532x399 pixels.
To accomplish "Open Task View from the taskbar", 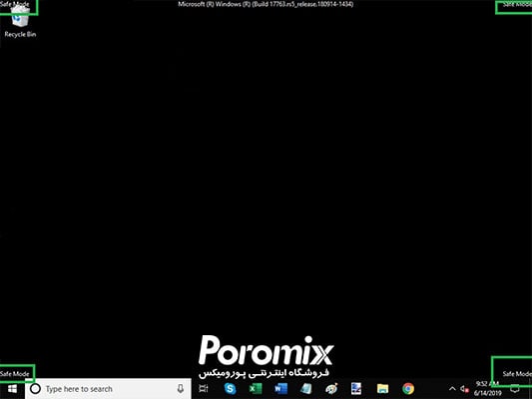I will coord(204,389).
